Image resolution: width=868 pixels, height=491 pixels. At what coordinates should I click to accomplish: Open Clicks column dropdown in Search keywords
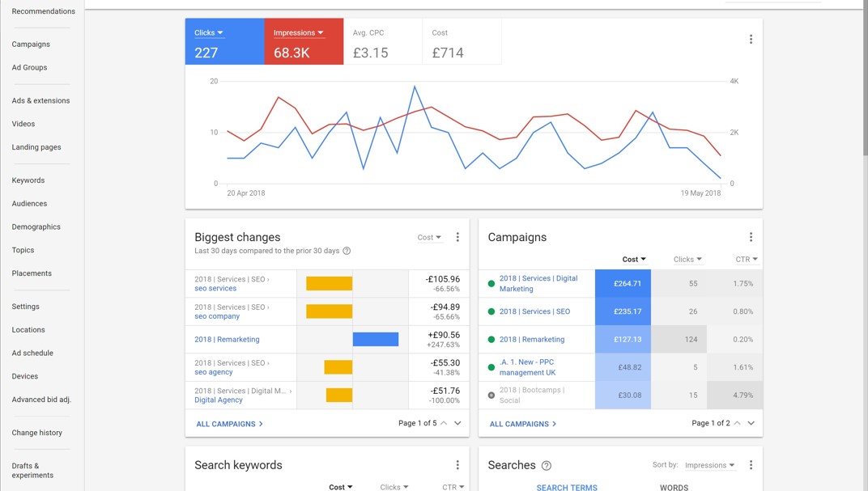[394, 487]
